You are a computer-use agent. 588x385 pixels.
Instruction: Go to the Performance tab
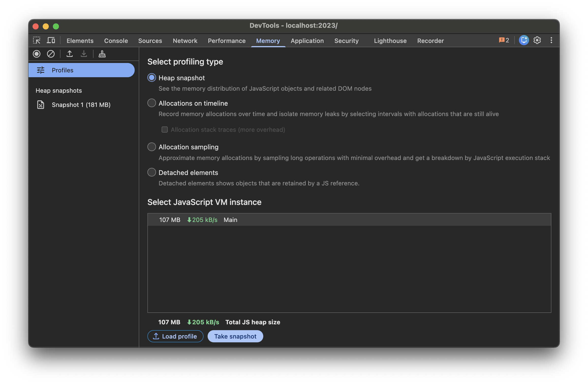pyautogui.click(x=227, y=41)
